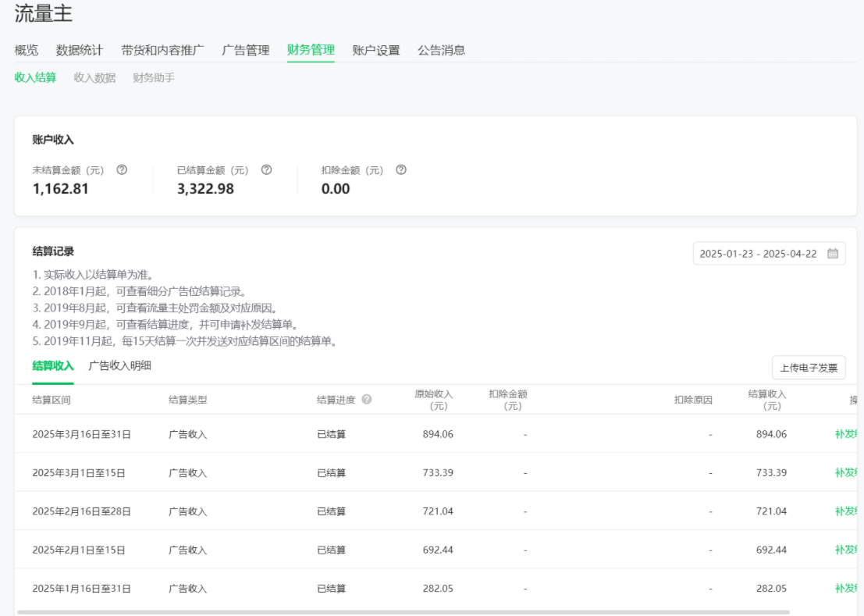Click the 结算收入 (元) column header

pyautogui.click(x=767, y=400)
